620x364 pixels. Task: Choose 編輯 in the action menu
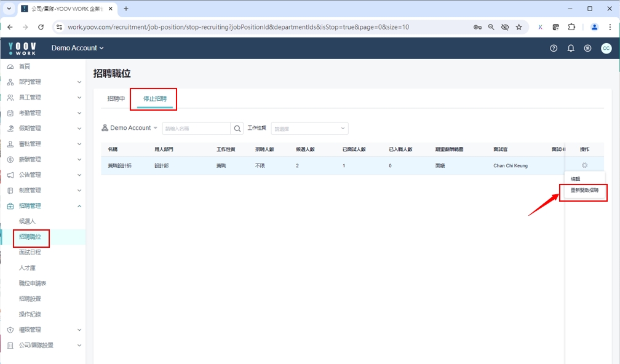[x=576, y=178]
